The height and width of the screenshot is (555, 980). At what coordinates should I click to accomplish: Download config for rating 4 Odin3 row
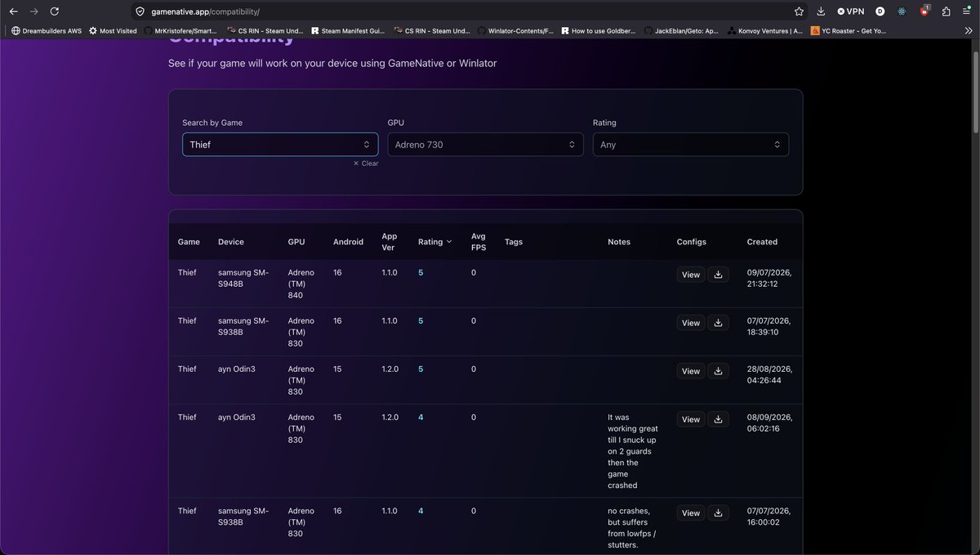pyautogui.click(x=718, y=419)
